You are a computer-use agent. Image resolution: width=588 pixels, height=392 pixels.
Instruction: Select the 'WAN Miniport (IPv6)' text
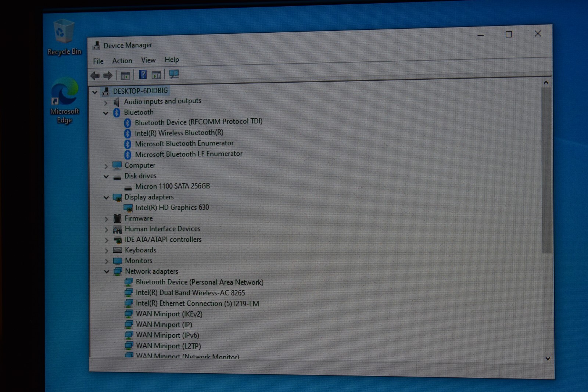[x=168, y=335]
